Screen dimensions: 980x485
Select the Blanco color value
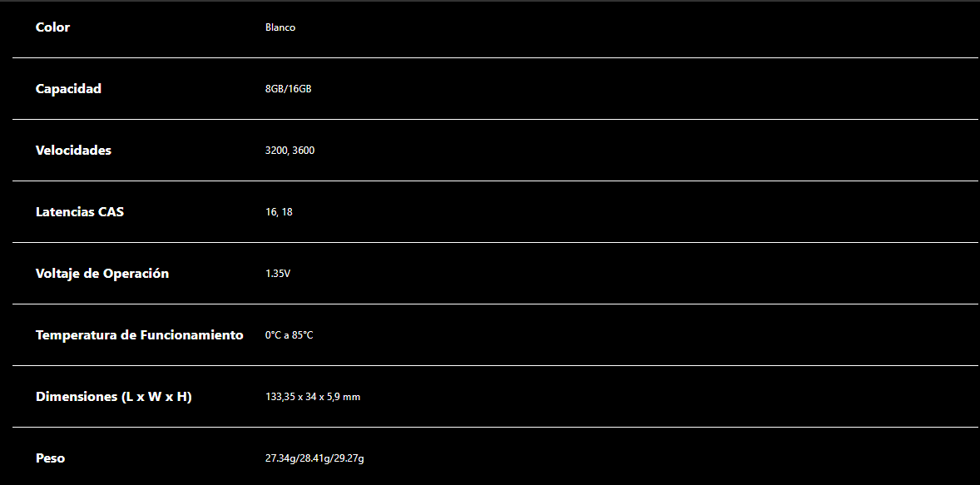280,27
